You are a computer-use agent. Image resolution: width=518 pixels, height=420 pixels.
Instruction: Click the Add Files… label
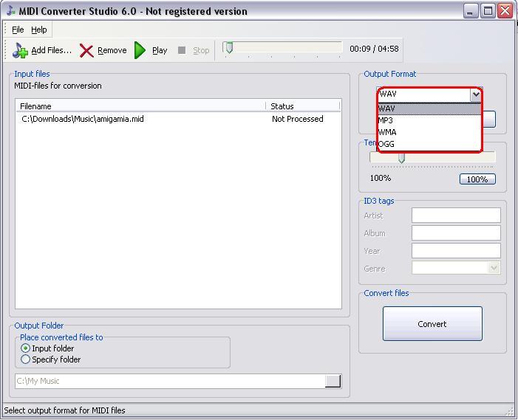coord(52,50)
